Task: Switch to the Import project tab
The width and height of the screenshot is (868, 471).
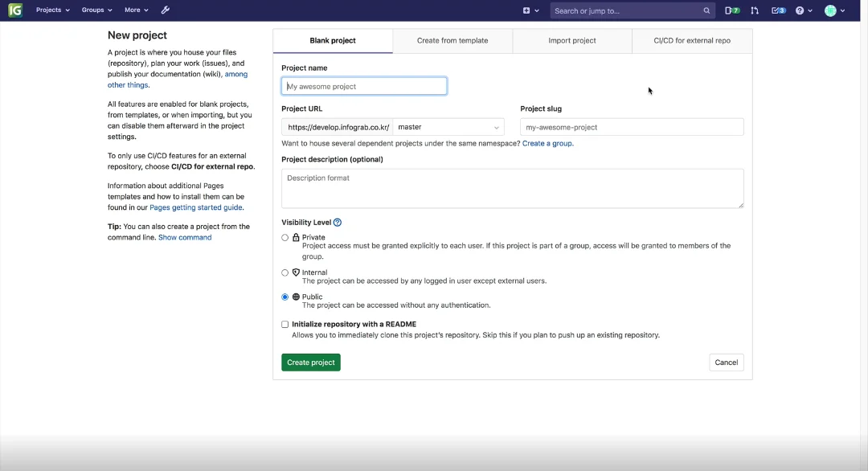Action: [x=572, y=41]
